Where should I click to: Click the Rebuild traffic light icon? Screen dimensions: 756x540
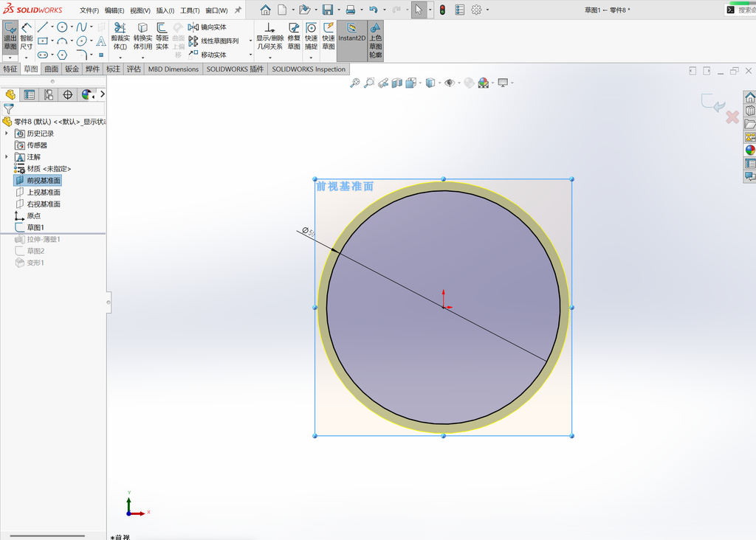click(442, 10)
